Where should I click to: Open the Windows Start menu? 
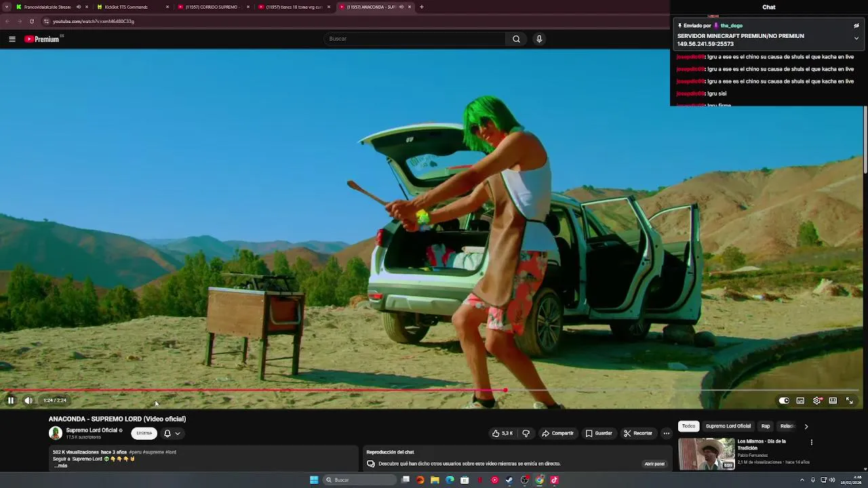pos(314,480)
